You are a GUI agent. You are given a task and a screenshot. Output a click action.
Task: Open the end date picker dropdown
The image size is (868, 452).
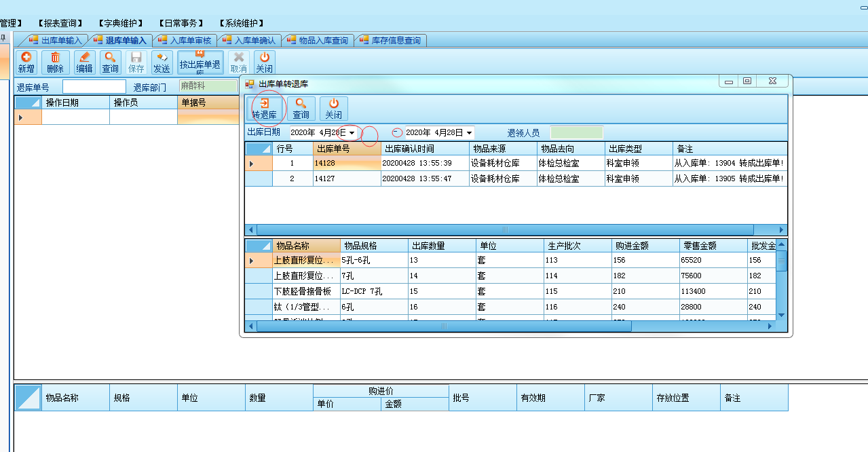pyautogui.click(x=470, y=133)
